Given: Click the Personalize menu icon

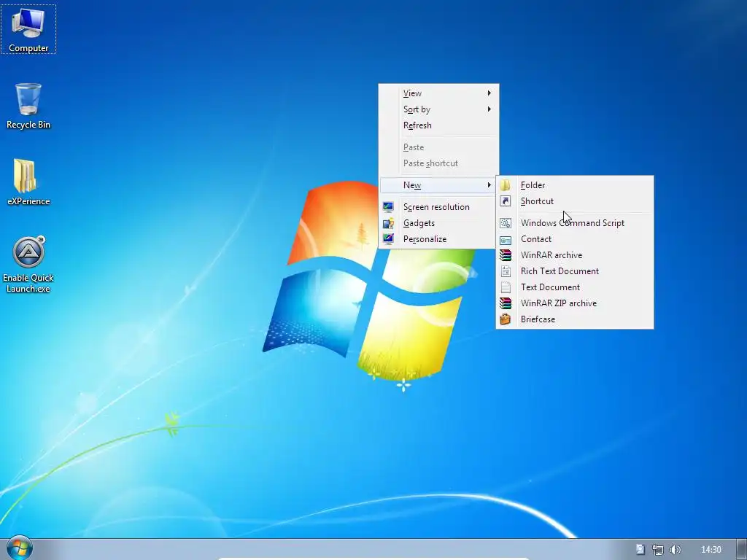Looking at the screenshot, I should (388, 238).
